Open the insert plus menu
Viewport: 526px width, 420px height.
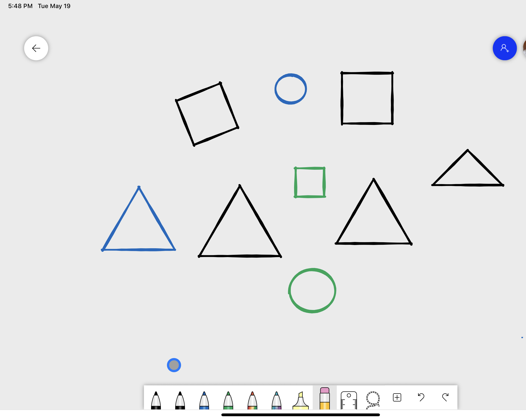397,397
